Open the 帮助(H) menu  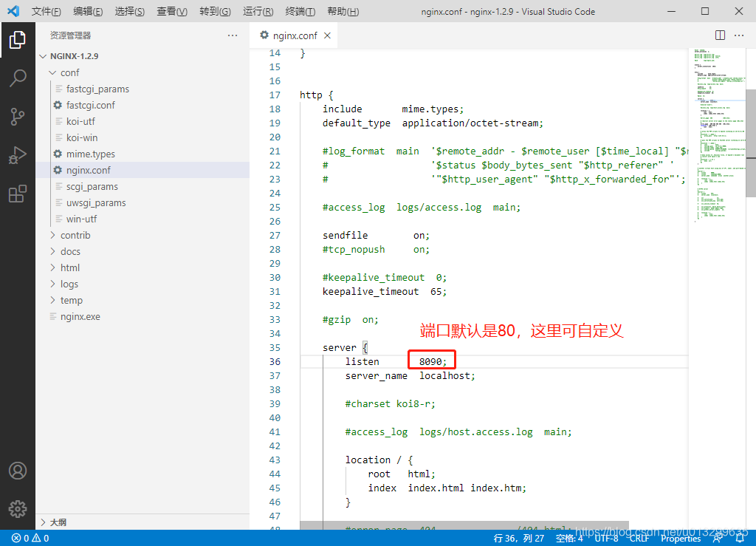click(x=343, y=12)
